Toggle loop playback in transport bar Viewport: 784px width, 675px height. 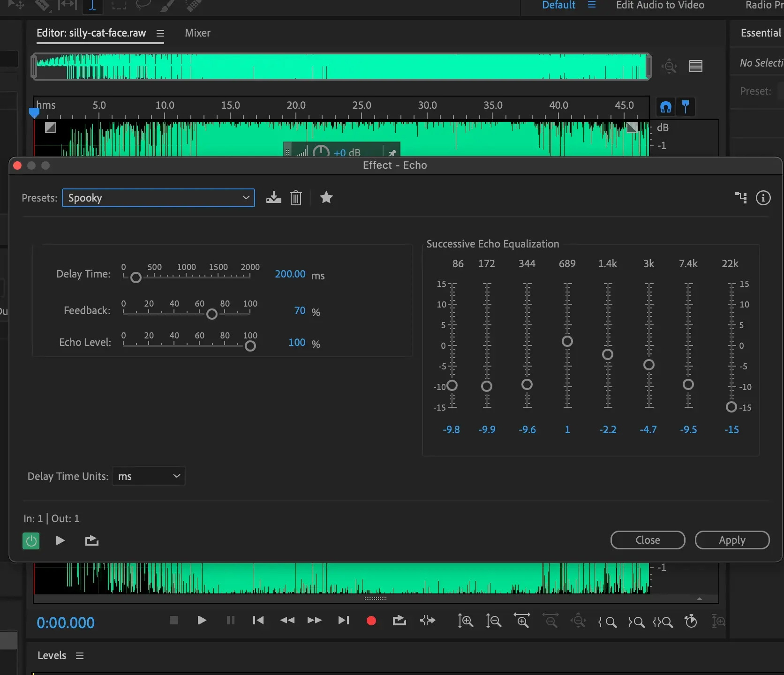pyautogui.click(x=399, y=621)
